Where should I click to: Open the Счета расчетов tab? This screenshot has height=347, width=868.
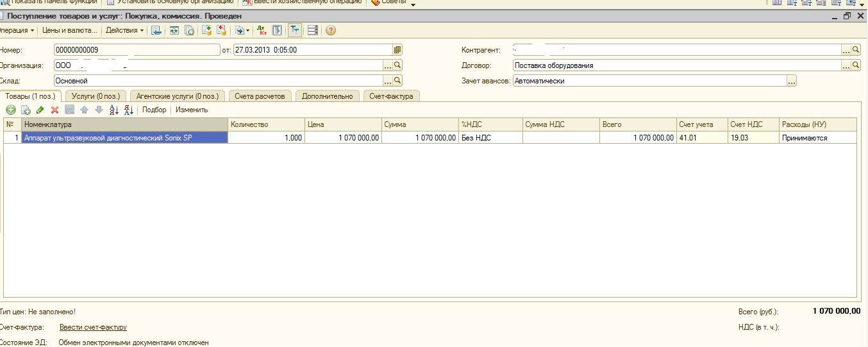(260, 96)
